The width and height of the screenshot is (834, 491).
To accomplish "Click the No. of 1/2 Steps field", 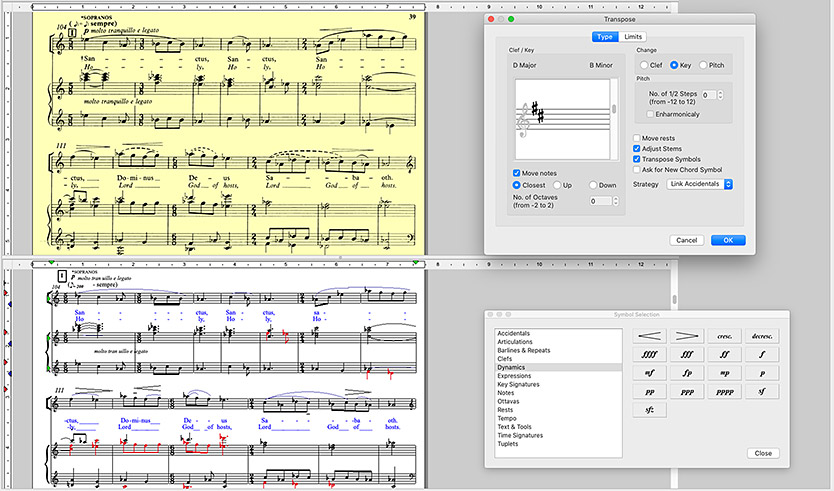I will (709, 95).
